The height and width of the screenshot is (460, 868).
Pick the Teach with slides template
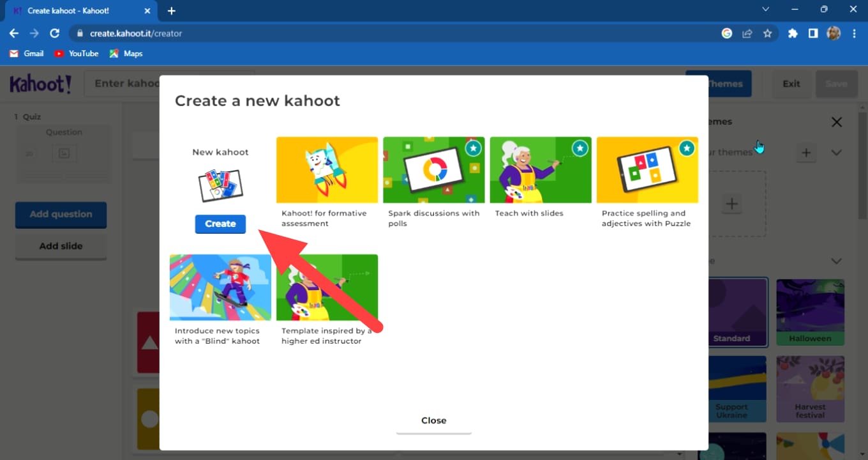point(541,170)
